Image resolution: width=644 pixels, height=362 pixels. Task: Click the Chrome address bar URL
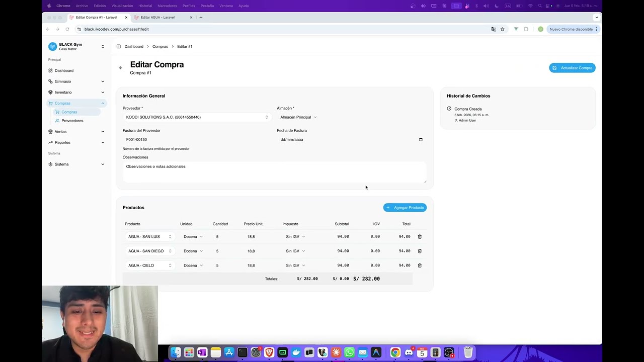click(x=116, y=29)
